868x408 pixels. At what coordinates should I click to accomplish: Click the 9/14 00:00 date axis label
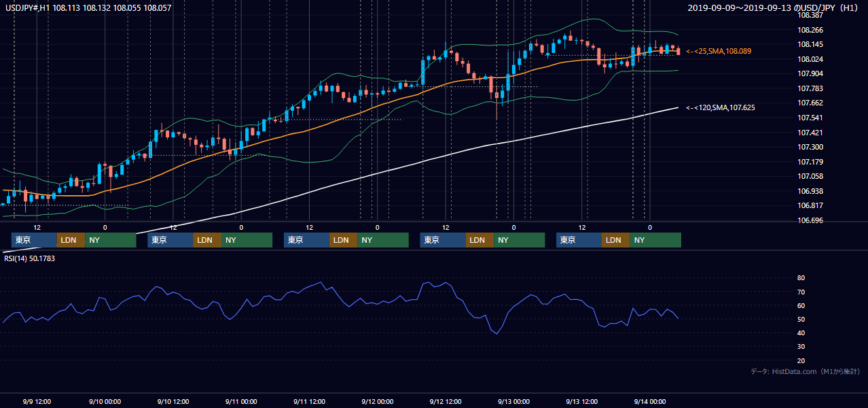click(650, 401)
